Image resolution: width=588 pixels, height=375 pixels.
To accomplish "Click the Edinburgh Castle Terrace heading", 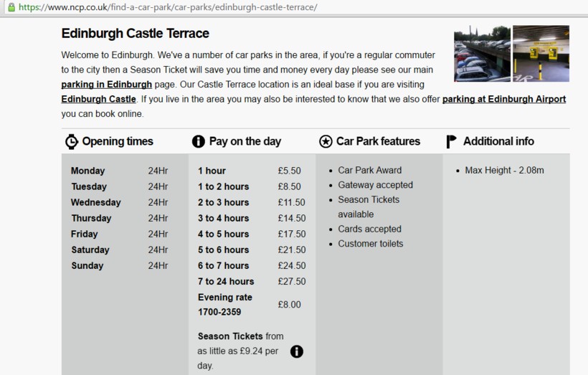I will pos(136,34).
